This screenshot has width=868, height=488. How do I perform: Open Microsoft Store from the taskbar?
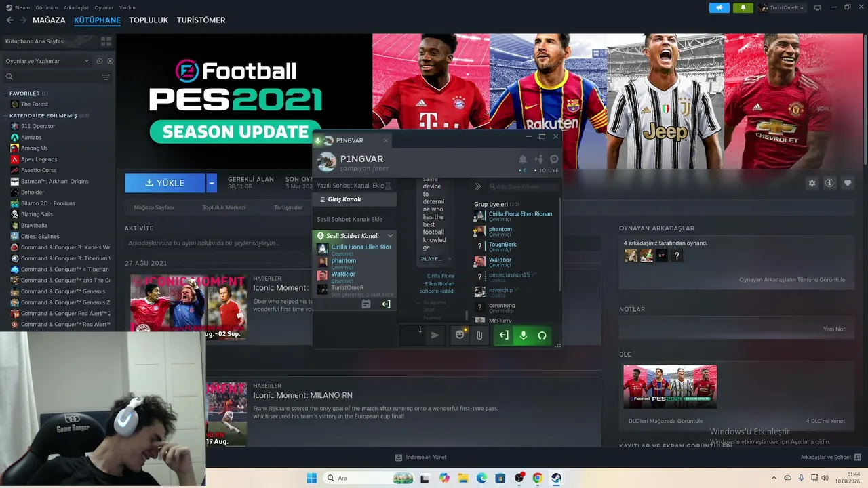coord(500,478)
